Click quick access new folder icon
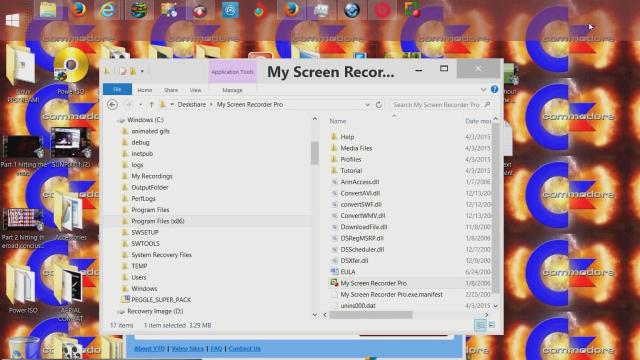 133,71
